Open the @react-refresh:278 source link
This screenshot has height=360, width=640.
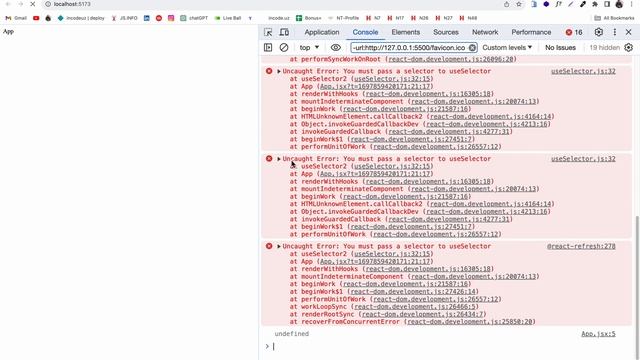point(581,246)
